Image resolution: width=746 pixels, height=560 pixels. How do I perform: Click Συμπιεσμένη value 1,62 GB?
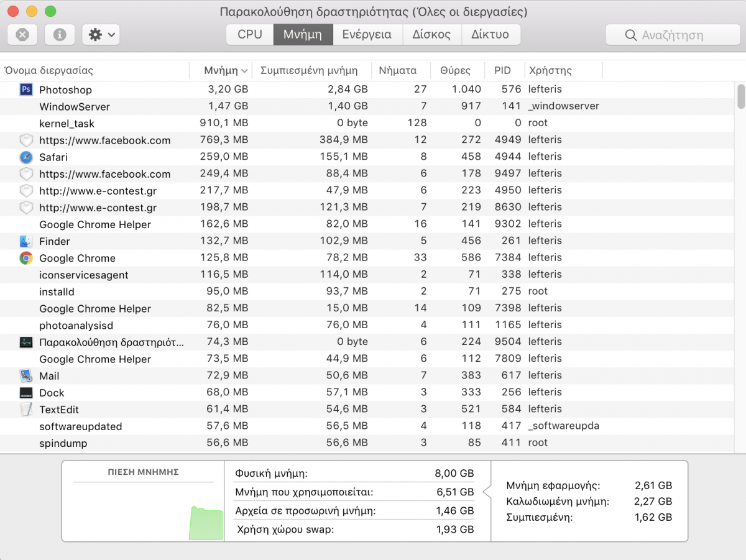653,517
